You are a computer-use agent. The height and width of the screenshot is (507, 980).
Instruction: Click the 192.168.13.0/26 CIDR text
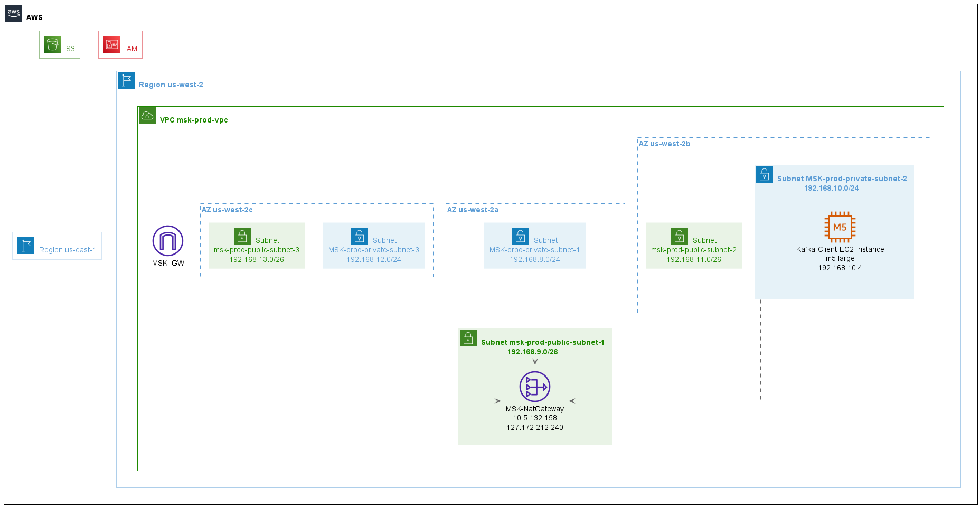point(257,259)
